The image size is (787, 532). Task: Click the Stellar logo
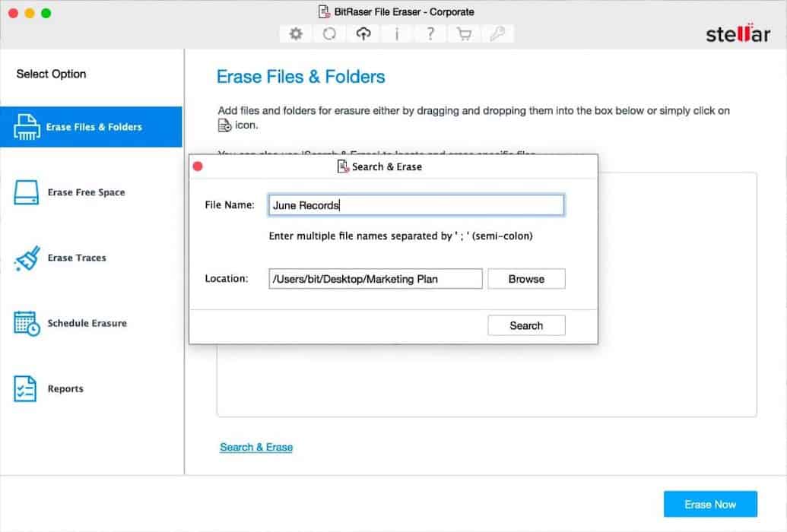737,33
